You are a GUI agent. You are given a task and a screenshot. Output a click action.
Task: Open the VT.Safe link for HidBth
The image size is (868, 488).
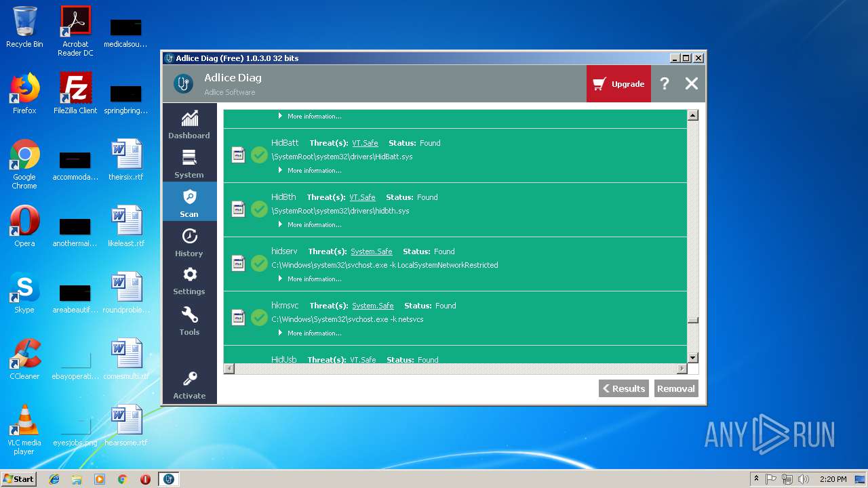362,197
